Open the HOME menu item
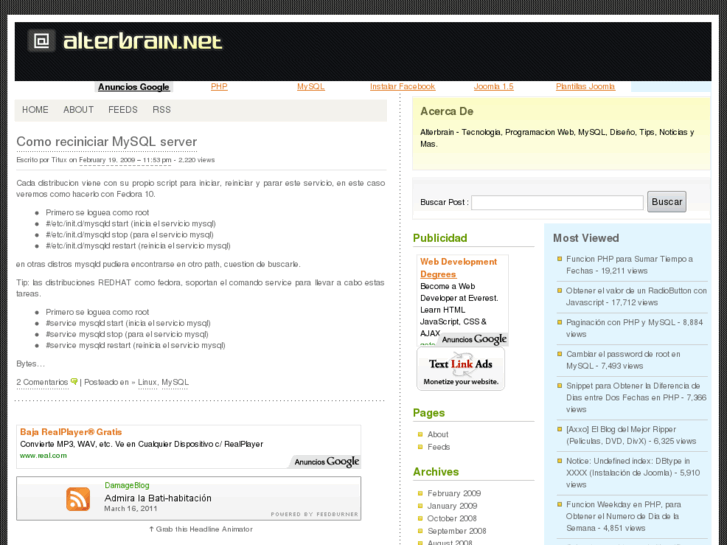The height and width of the screenshot is (545, 727). tap(35, 110)
